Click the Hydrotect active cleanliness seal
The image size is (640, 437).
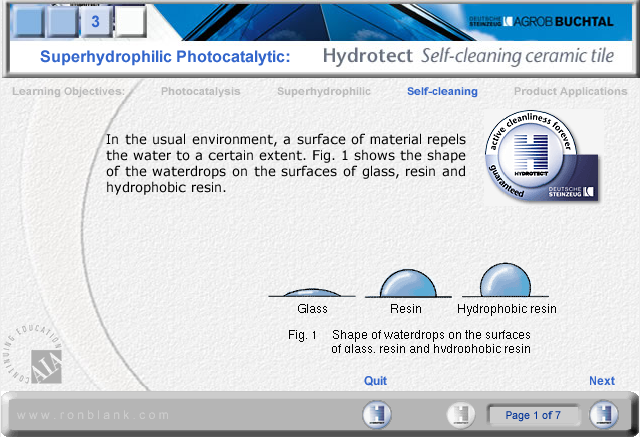(x=541, y=155)
